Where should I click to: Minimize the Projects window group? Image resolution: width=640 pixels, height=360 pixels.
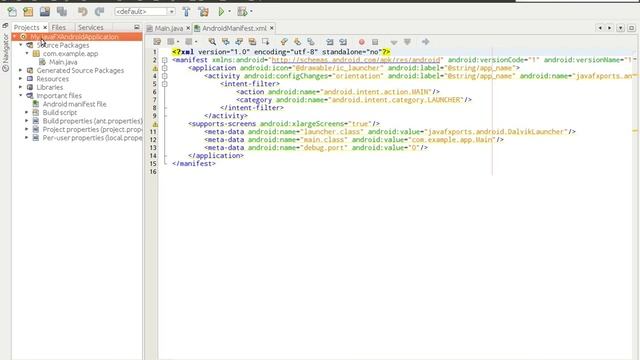point(137,27)
